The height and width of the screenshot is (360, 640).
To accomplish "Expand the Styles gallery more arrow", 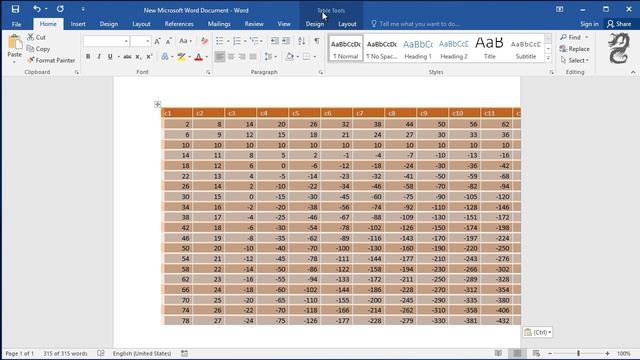I will pos(548,58).
